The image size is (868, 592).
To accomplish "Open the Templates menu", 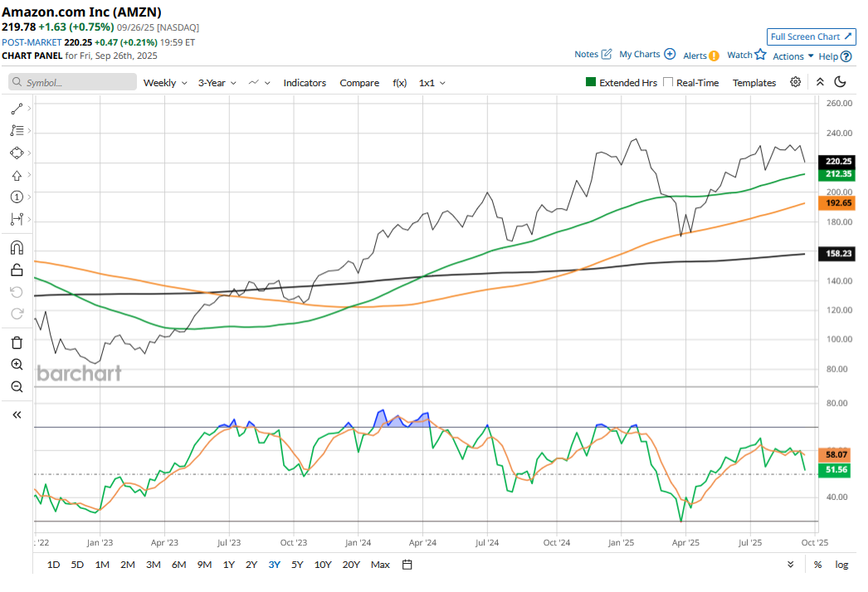I will click(754, 83).
